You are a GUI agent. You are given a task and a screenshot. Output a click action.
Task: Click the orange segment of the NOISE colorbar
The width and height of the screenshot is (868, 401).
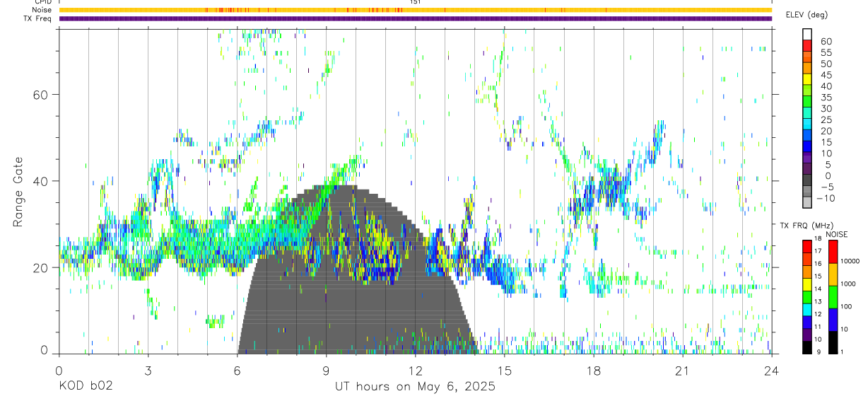click(832, 274)
